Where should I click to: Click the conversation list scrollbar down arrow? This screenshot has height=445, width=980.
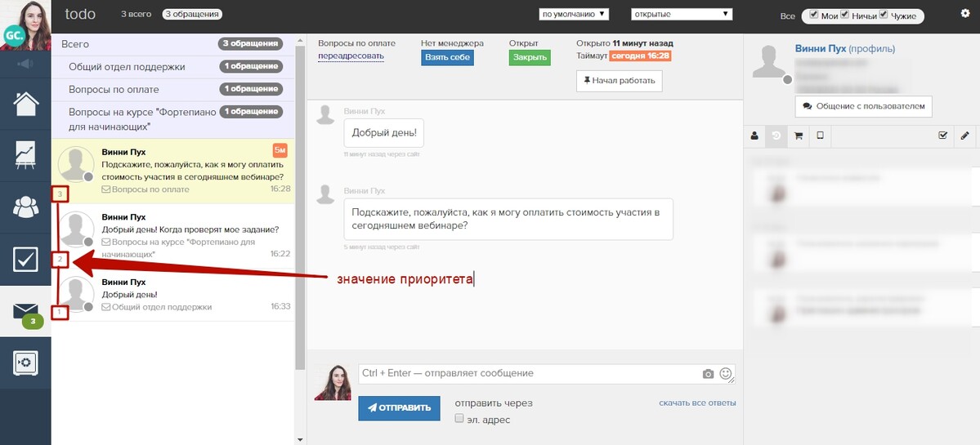click(x=300, y=439)
